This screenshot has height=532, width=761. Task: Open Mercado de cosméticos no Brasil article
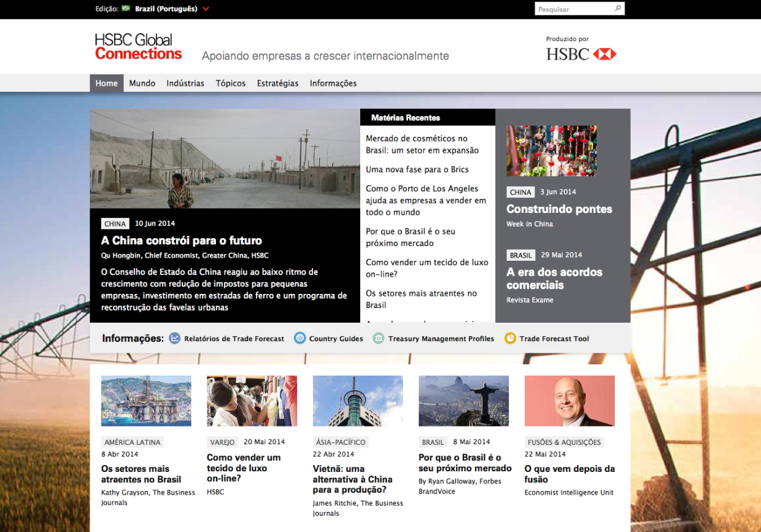422,144
